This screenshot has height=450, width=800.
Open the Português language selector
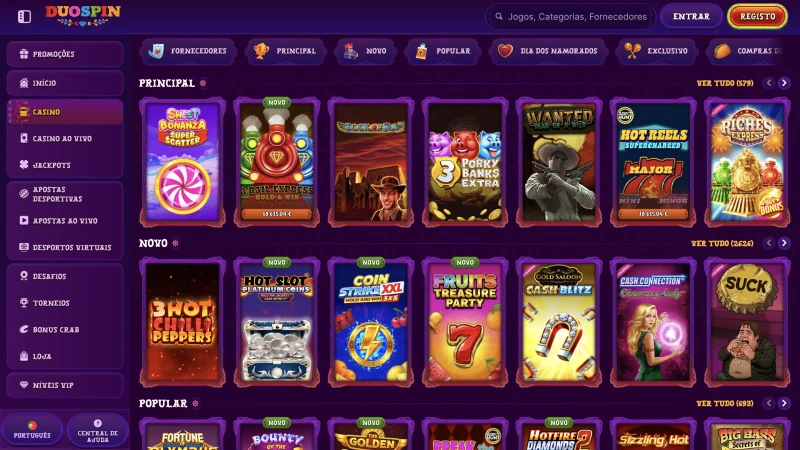point(32,431)
